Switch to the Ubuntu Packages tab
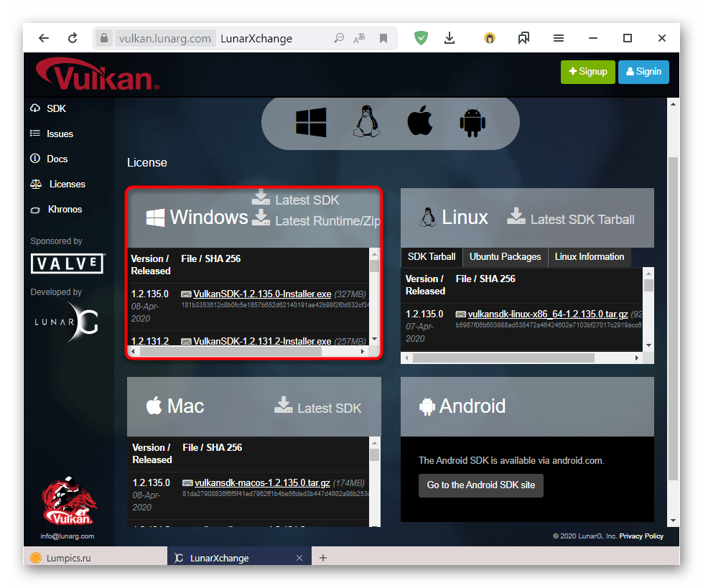Screen dimensions: 703x588 pos(505,257)
